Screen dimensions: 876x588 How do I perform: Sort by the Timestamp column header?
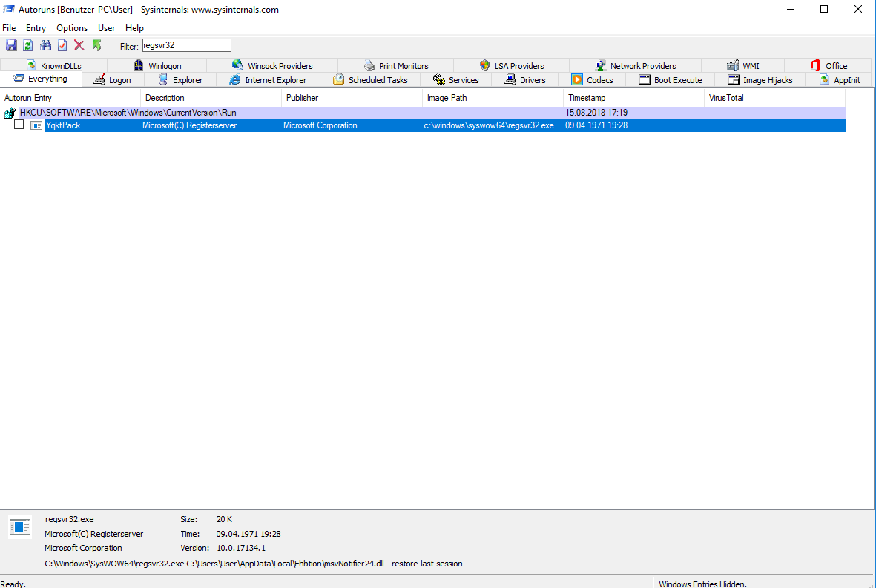coord(634,98)
